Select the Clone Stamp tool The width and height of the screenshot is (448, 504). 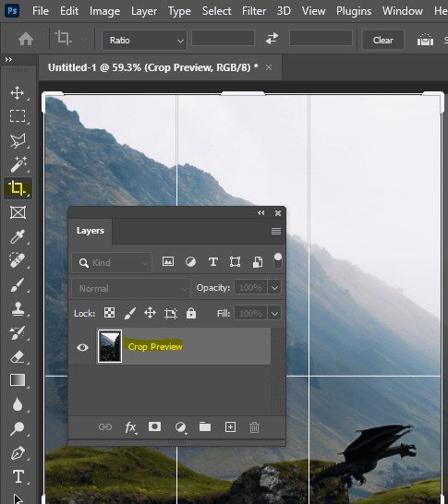(18, 308)
